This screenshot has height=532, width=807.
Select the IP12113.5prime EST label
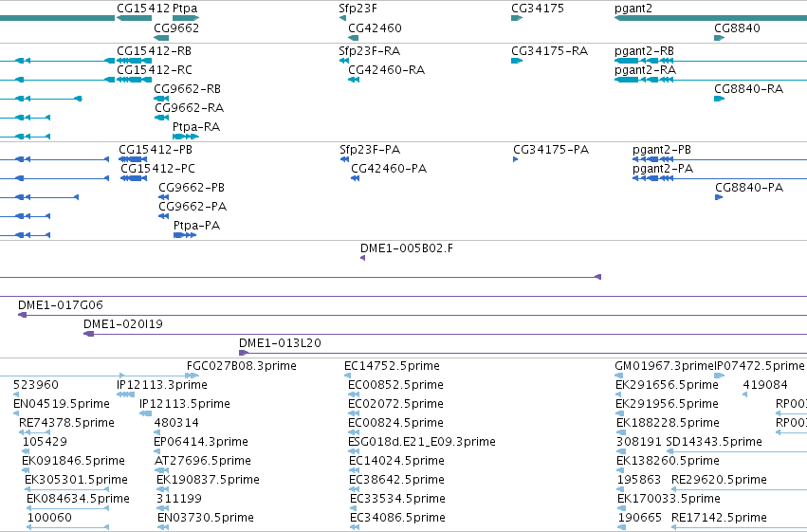tap(184, 404)
